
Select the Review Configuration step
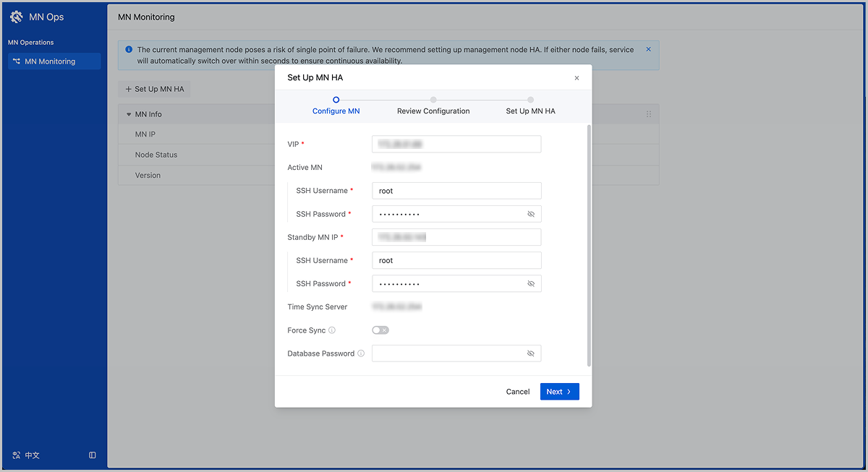tap(433, 106)
